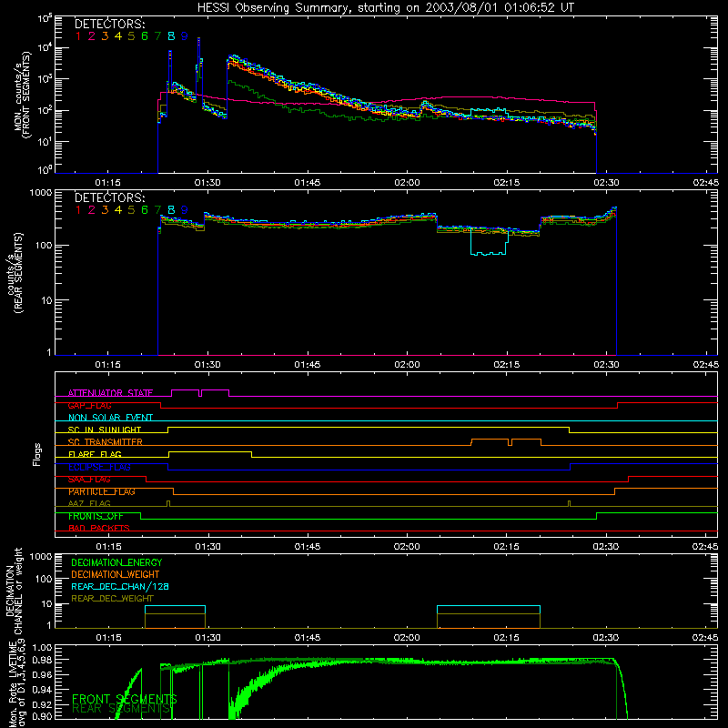Viewport: 728px width, 728px height.
Task: Click the second cyan decimation box near 02:15
Action: point(489,609)
